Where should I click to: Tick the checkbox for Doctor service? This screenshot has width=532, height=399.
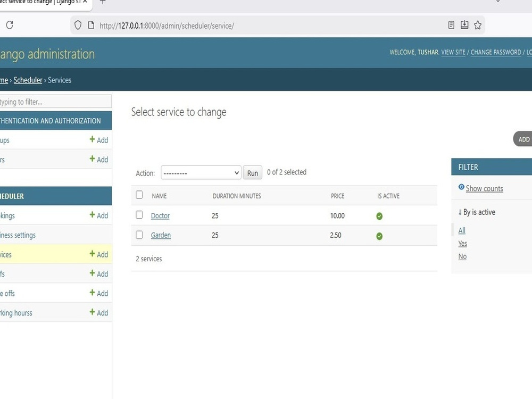click(139, 215)
